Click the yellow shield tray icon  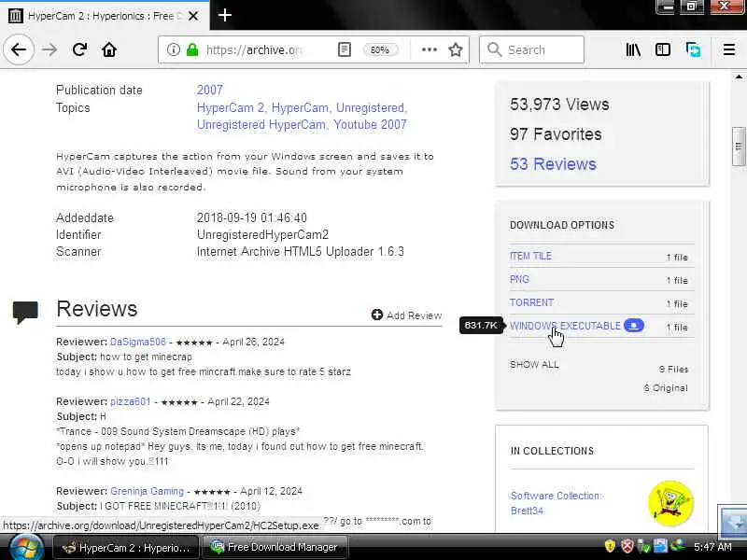tap(610, 546)
